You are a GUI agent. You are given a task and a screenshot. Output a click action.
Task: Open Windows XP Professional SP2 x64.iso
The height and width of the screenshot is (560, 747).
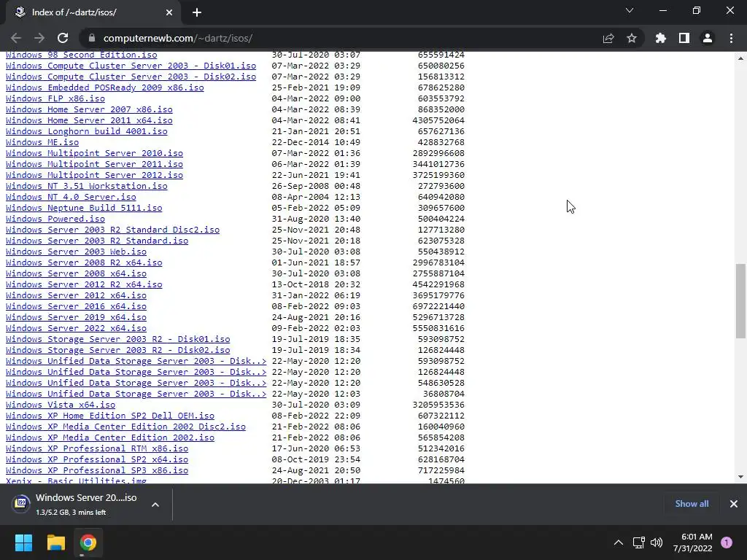[97, 459]
